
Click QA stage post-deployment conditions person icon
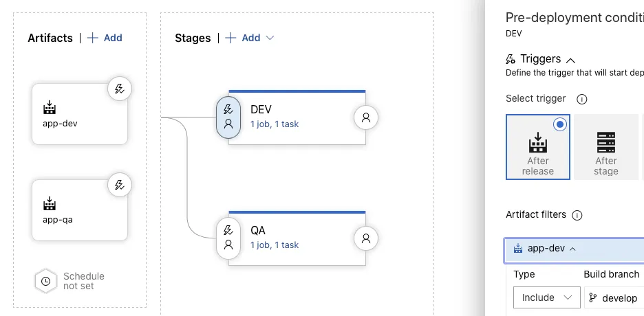366,238
